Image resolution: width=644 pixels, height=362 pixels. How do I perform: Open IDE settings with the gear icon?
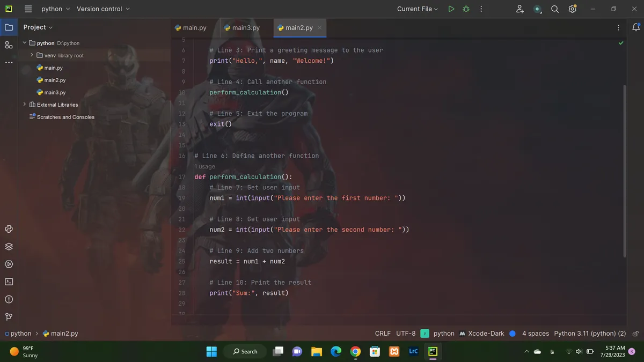pyautogui.click(x=573, y=9)
